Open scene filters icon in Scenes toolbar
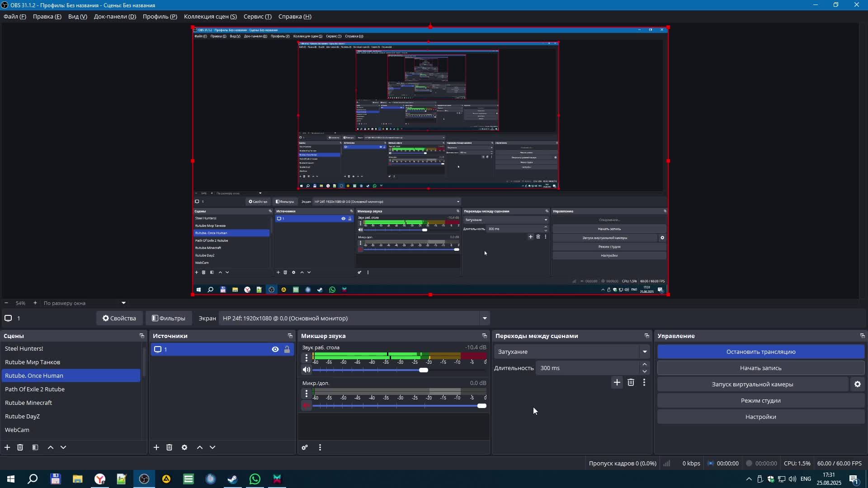The height and width of the screenshot is (488, 868). click(x=35, y=447)
